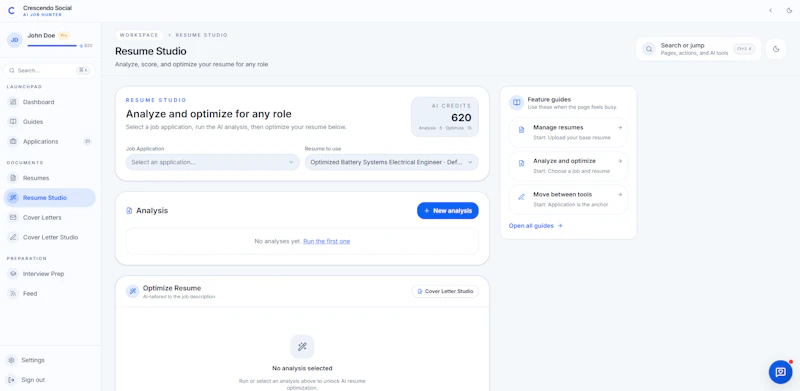Viewport: 800px width, 391px height.
Task: Click the Cover Letter Studio button
Action: [x=445, y=291]
